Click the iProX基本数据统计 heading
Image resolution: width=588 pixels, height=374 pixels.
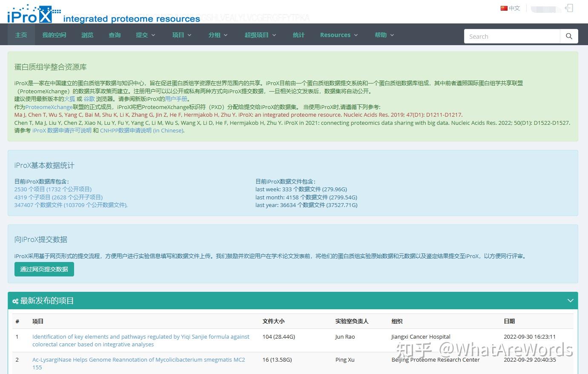[x=44, y=165]
